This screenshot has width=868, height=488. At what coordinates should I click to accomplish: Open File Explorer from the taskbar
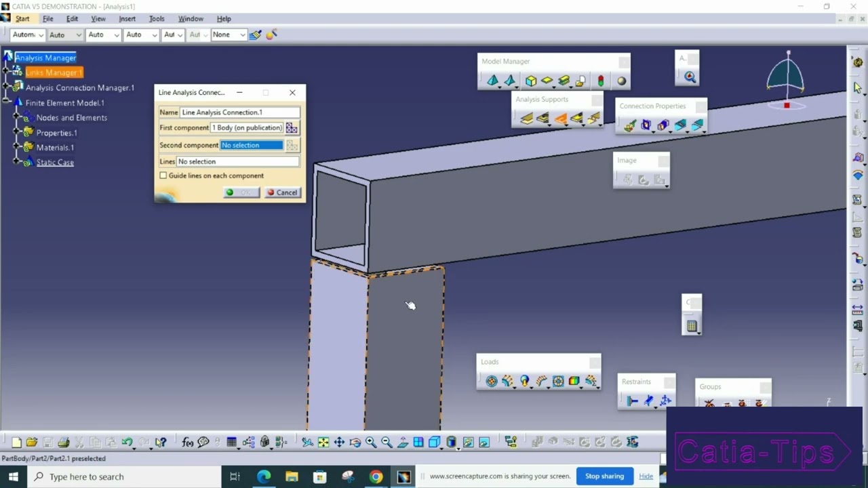[292, 476]
